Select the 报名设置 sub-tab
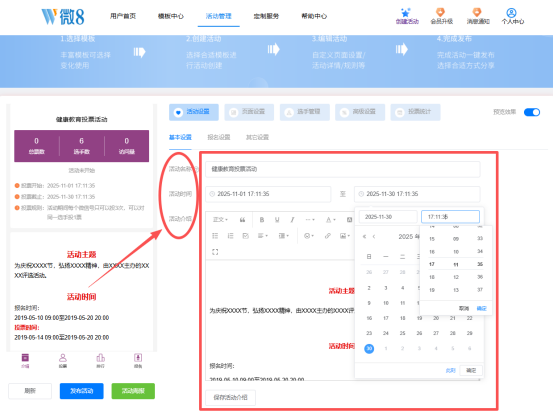553x414 pixels. pyautogui.click(x=219, y=137)
